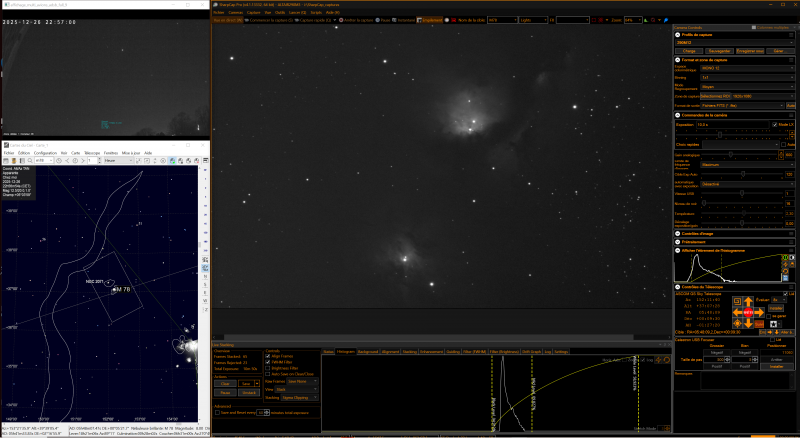Stop telescope motion with red center button

748,312
